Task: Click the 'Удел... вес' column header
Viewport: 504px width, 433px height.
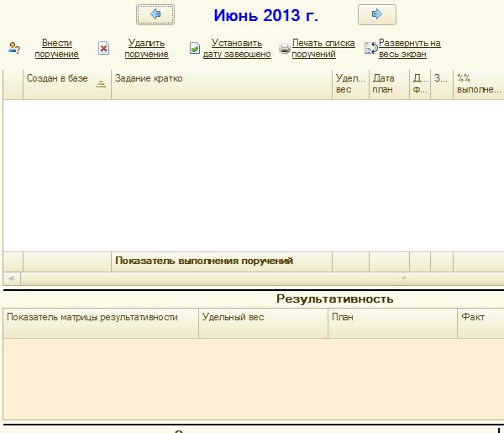Action: pos(349,84)
